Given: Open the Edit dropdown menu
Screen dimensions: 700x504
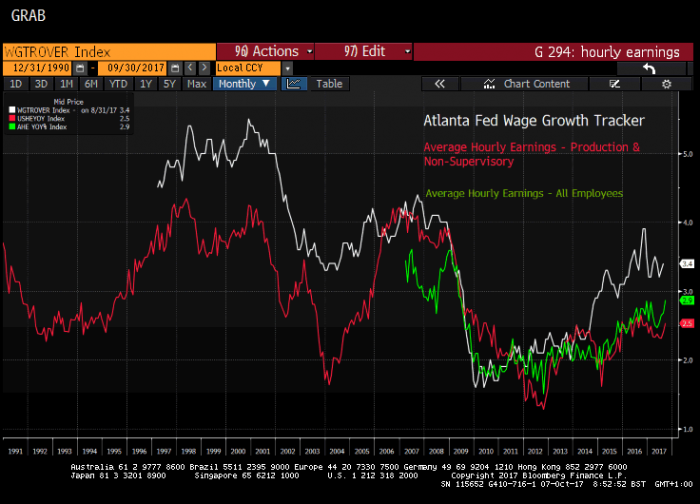Looking at the screenshot, I should (x=363, y=51).
